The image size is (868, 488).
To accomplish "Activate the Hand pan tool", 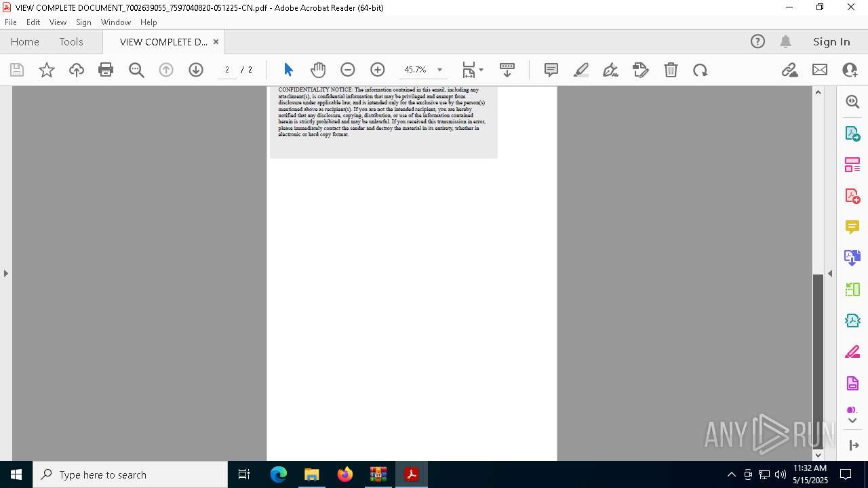I will pyautogui.click(x=318, y=70).
